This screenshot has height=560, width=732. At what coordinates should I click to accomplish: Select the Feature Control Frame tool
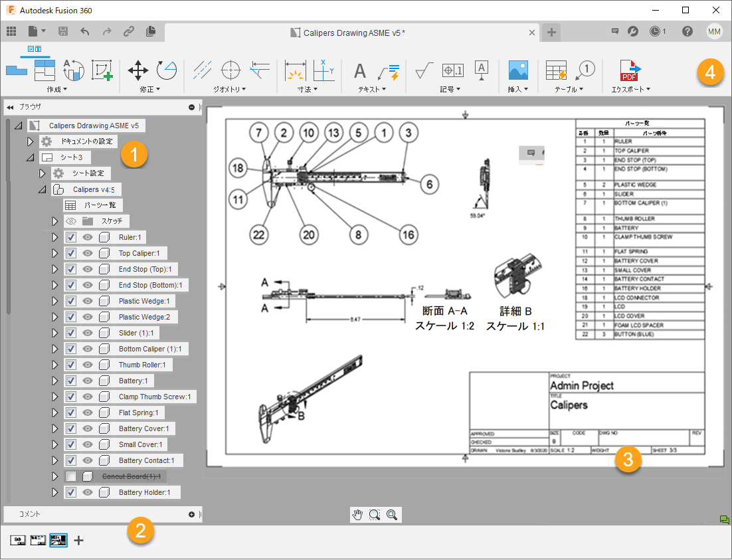pyautogui.click(x=453, y=70)
